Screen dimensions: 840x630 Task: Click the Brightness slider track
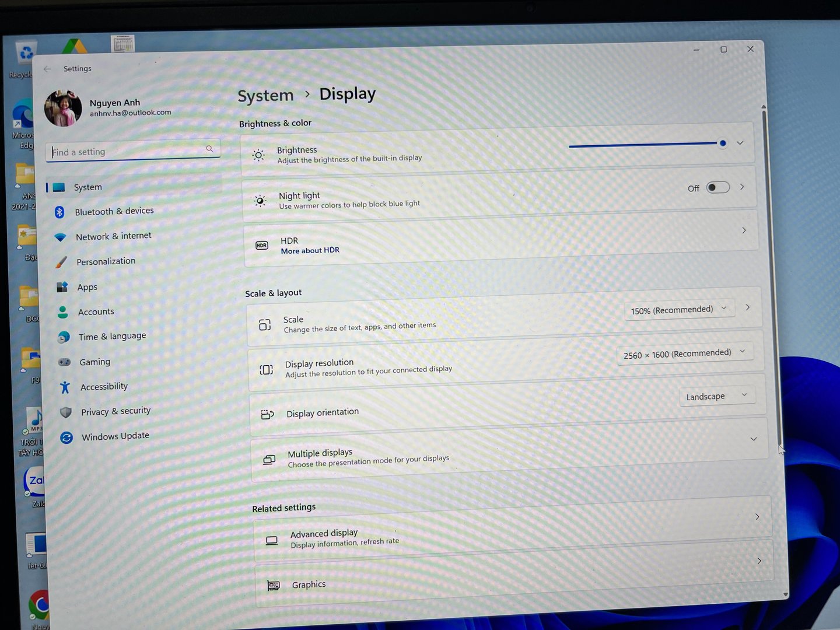point(642,145)
